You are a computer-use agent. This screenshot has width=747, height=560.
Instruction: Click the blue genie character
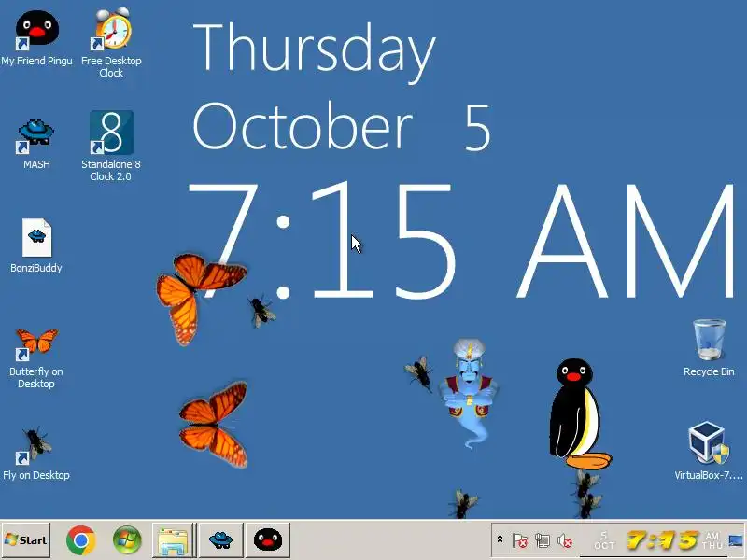click(x=469, y=393)
